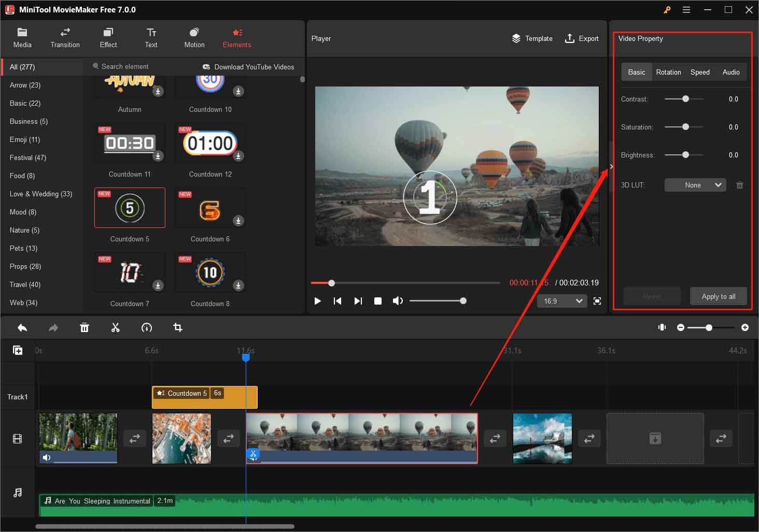The image size is (759, 532).
Task: Adjust the Brightness slider
Action: click(684, 155)
